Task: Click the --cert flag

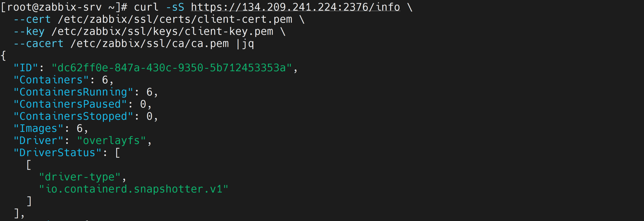Action: click(32, 19)
